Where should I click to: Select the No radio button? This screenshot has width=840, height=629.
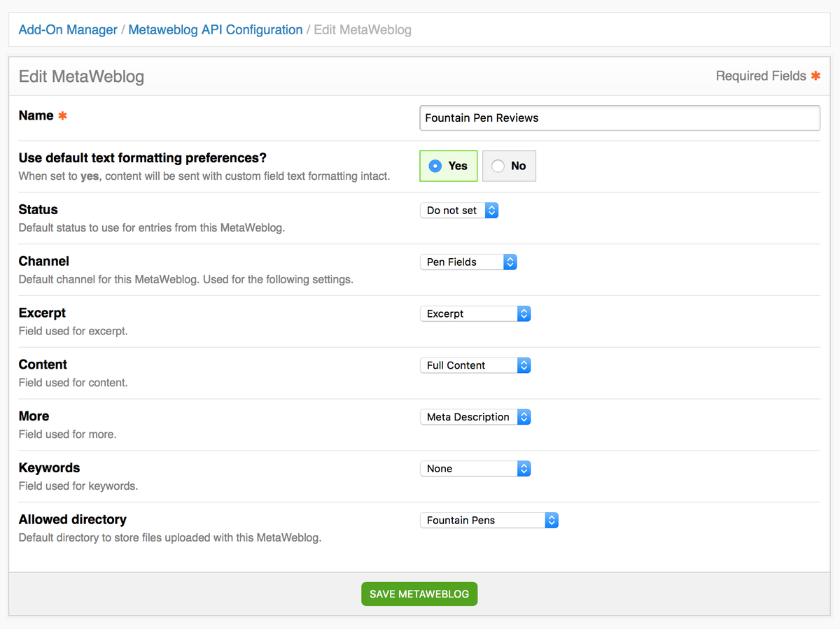pyautogui.click(x=498, y=166)
